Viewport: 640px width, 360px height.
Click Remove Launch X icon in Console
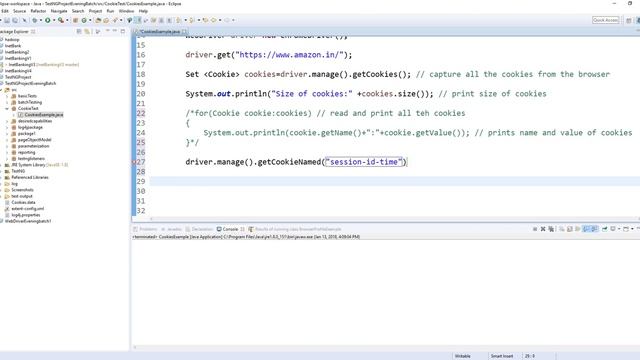click(x=543, y=229)
